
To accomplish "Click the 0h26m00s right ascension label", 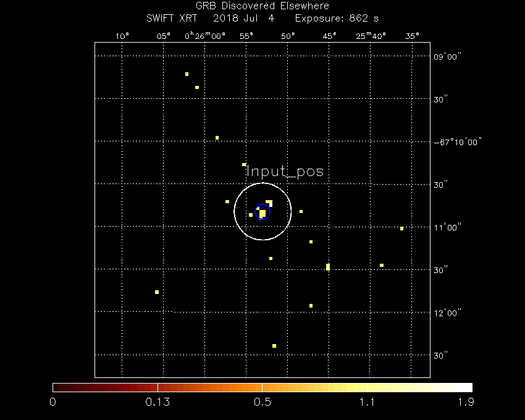I will coord(205,36).
